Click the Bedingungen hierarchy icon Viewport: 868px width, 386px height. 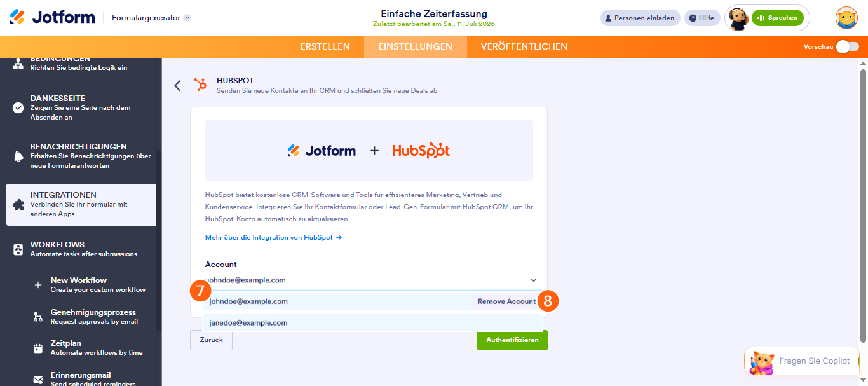[18, 64]
